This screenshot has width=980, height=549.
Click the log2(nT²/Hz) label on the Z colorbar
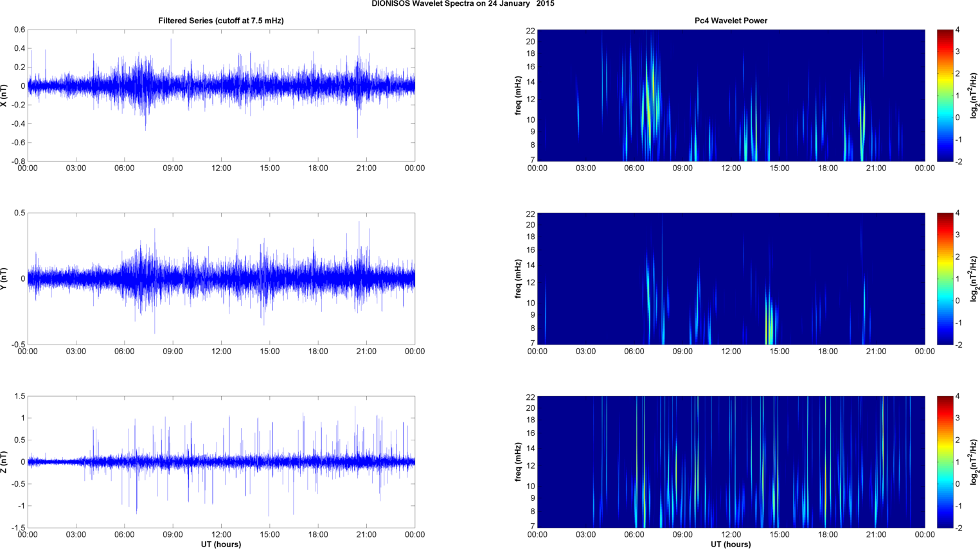[974, 462]
